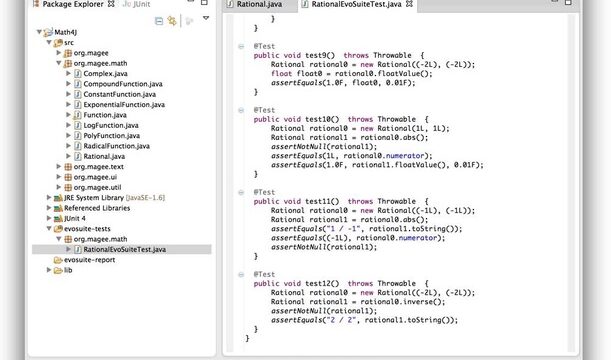Viewport: 611px width, 360px height.
Task: Expand the org.magee package
Action: (x=59, y=53)
